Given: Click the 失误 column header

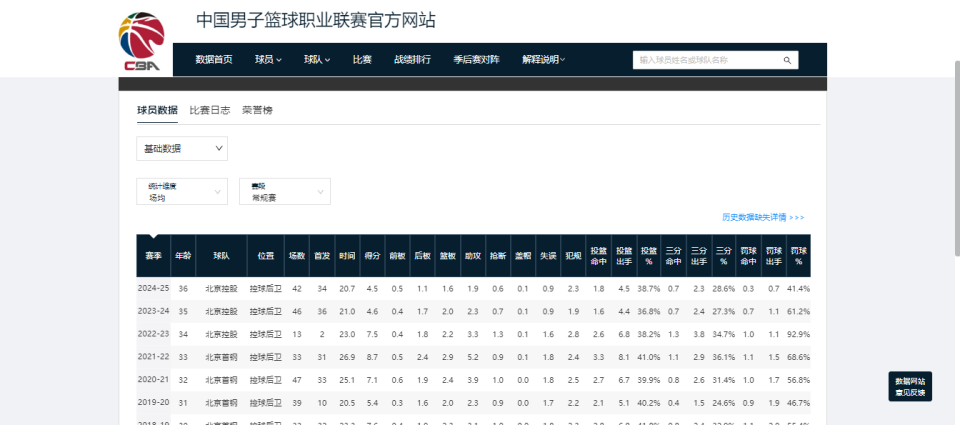Looking at the screenshot, I should 548,256.
